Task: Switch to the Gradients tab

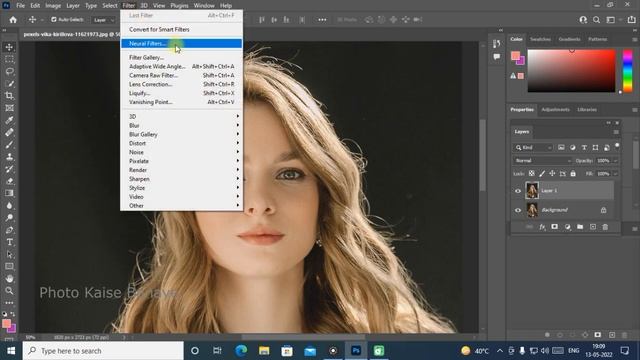Action: tap(569, 39)
